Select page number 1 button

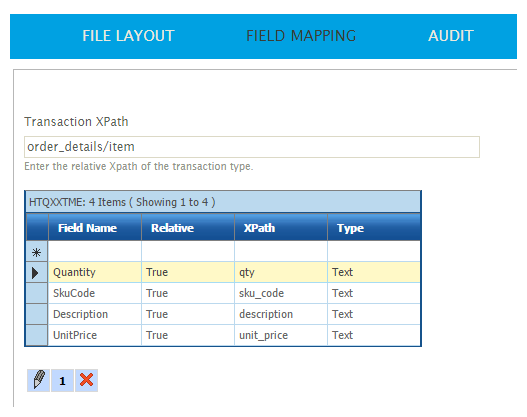(63, 380)
